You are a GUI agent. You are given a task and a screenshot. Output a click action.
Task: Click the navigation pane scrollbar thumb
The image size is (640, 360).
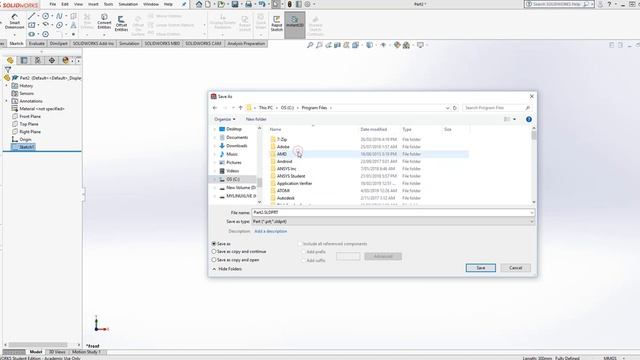pos(259,182)
